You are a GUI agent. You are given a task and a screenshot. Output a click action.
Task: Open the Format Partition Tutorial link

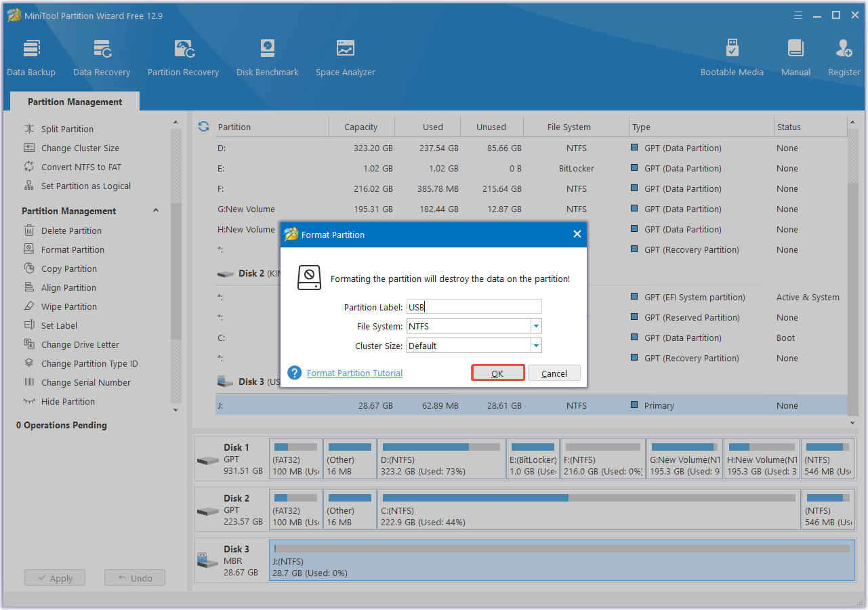tap(354, 373)
